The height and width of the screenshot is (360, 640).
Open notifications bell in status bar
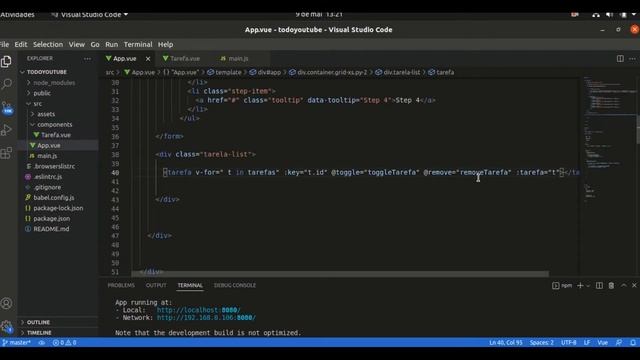(x=633, y=342)
